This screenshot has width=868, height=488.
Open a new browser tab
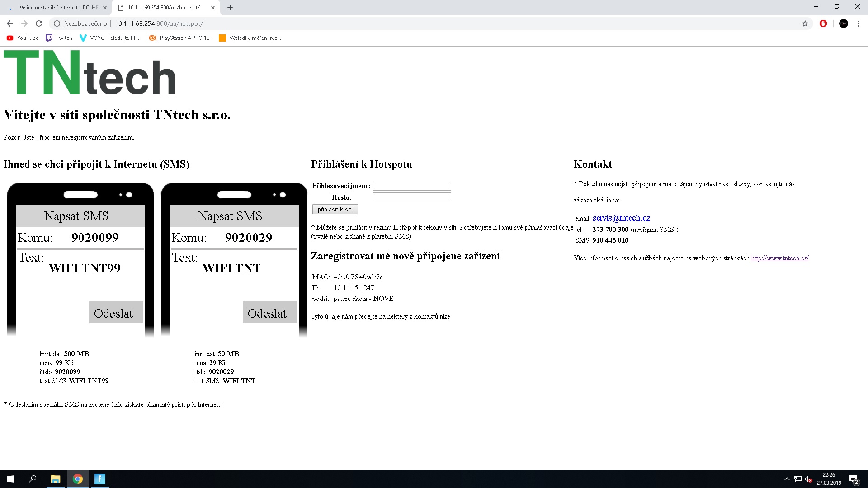[x=230, y=8]
